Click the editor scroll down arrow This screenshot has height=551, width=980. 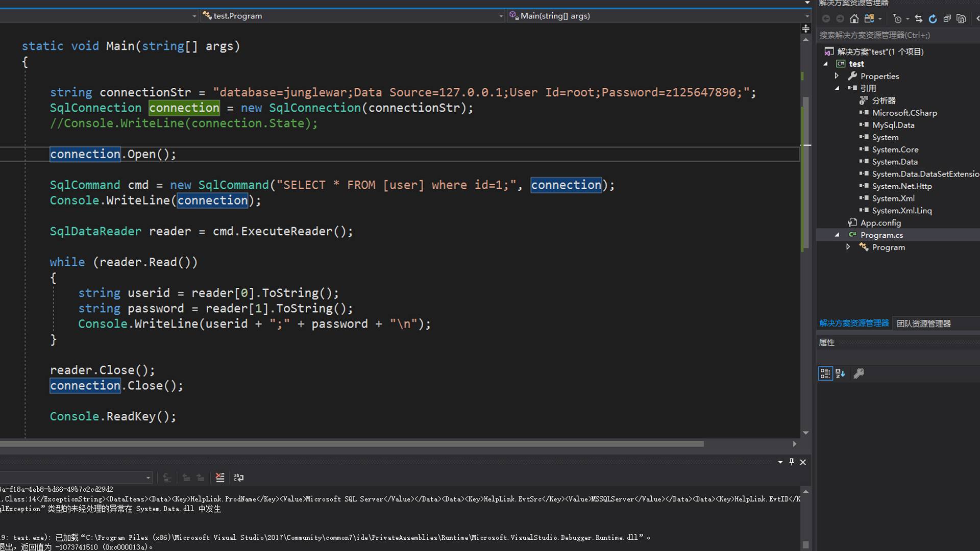click(806, 433)
